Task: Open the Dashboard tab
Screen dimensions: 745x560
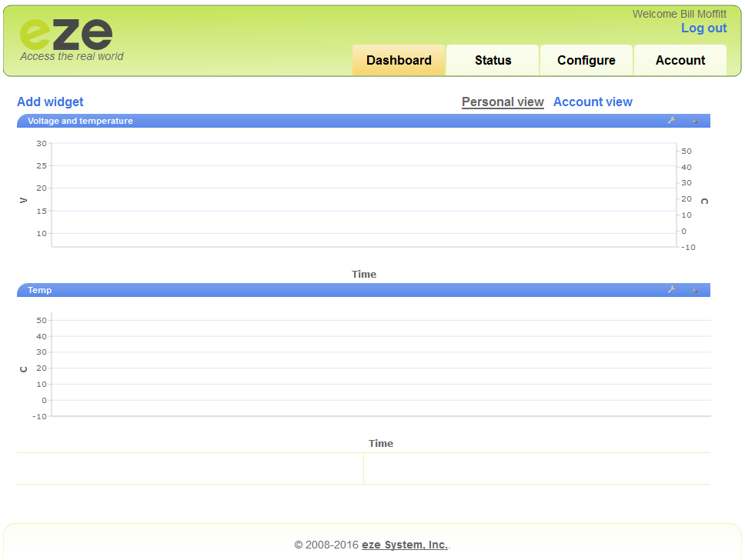Action: coord(399,60)
